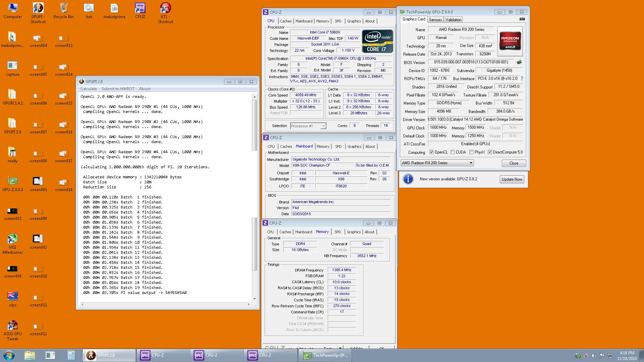This screenshot has width=644, height=362.
Task: Toggle the DirectCompute 5.0 checkbox
Action: pos(490,152)
